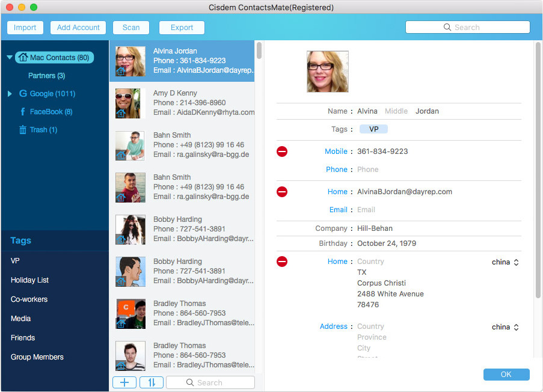Change the blue Address label type

(x=334, y=326)
